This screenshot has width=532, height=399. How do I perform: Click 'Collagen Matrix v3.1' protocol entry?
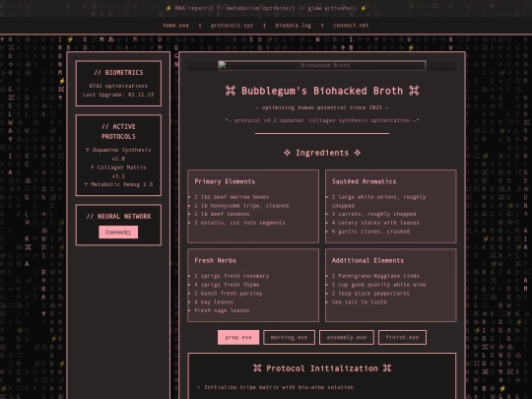tap(118, 171)
